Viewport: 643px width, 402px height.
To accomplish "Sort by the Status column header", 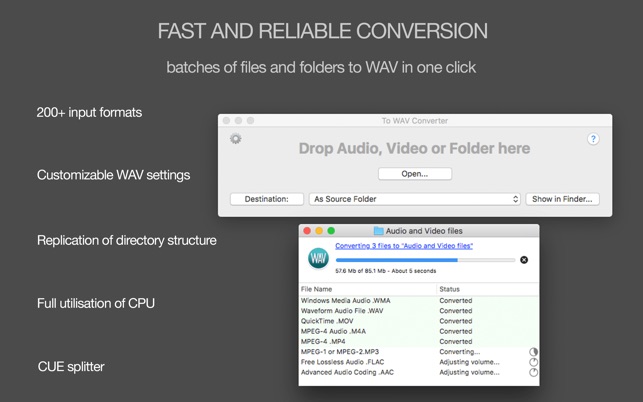I will click(450, 289).
